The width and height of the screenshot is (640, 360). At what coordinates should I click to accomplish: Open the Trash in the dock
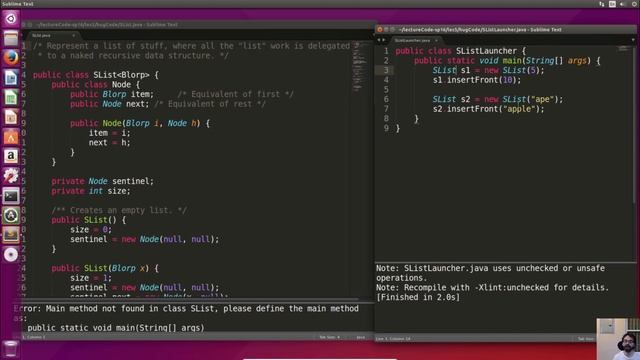(10, 349)
